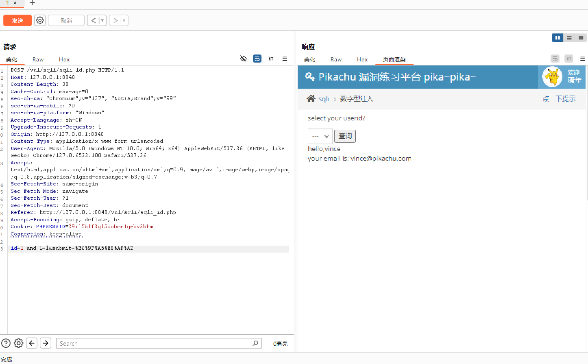Click the Search input field
Image resolution: width=588 pixels, height=364 pixels.
[x=155, y=344]
